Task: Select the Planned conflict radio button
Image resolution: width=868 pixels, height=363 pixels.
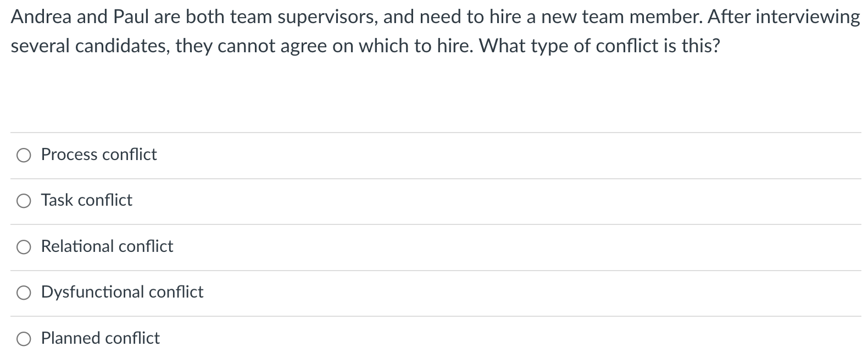Action: (23, 339)
